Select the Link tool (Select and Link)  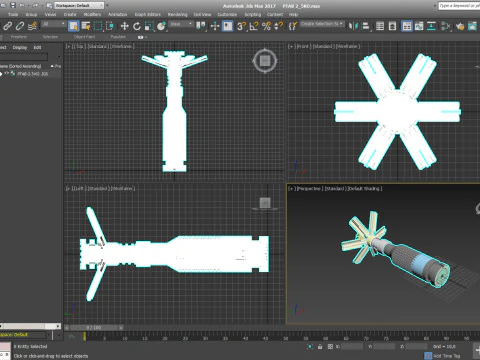8,26
